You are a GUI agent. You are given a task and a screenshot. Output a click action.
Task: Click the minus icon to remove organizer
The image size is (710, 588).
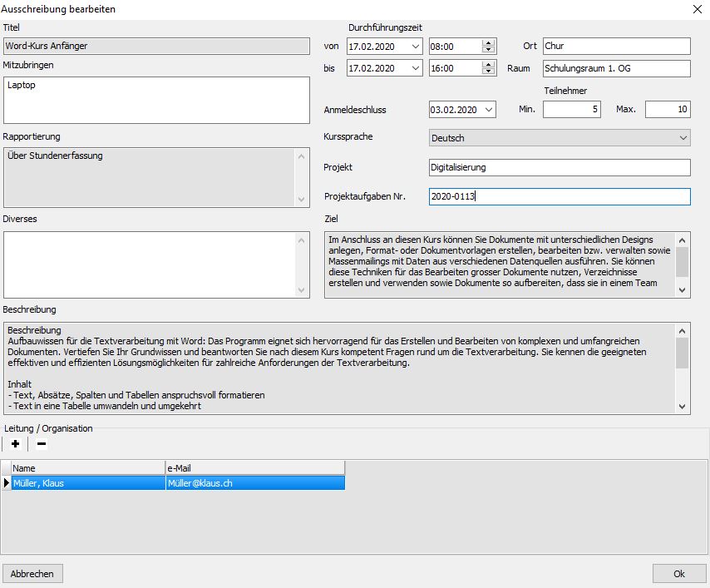pos(42,444)
